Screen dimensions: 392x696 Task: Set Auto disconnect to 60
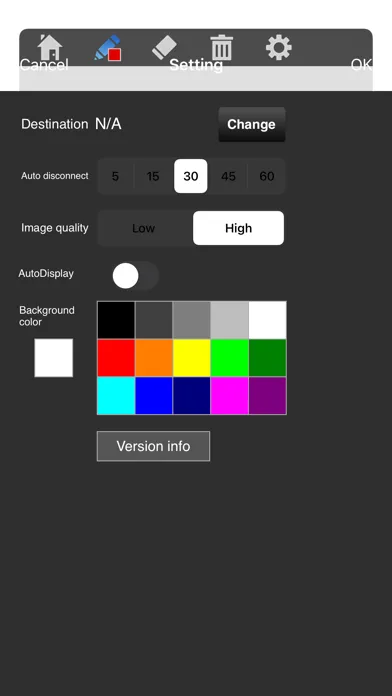[x=266, y=176]
